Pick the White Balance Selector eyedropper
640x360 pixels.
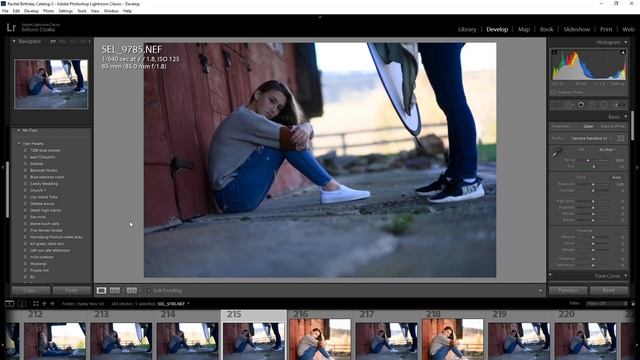pyautogui.click(x=556, y=153)
